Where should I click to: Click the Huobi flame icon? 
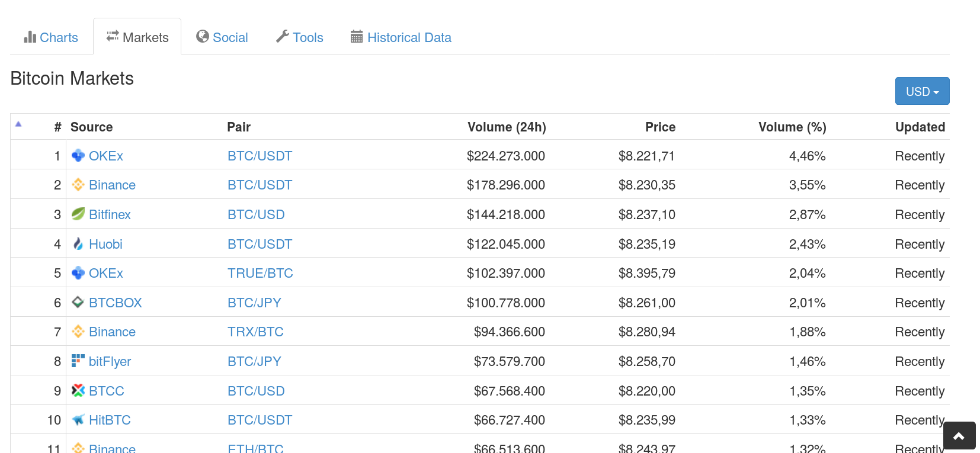[x=78, y=243]
